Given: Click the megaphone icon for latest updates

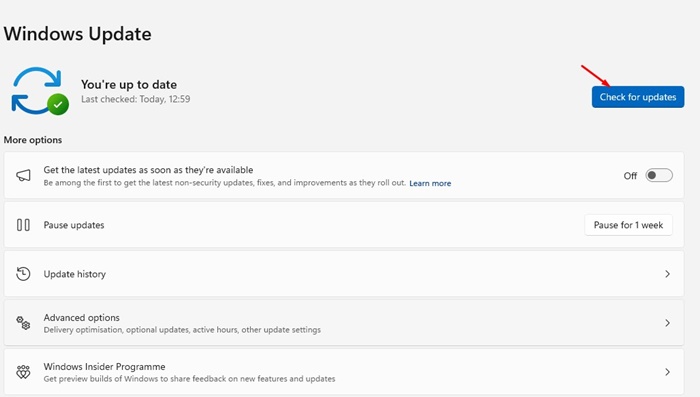Looking at the screenshot, I should pyautogui.click(x=23, y=176).
